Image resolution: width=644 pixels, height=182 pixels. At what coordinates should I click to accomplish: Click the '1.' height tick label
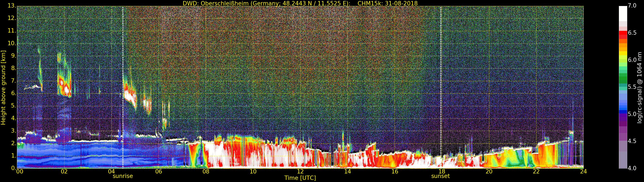(14, 156)
